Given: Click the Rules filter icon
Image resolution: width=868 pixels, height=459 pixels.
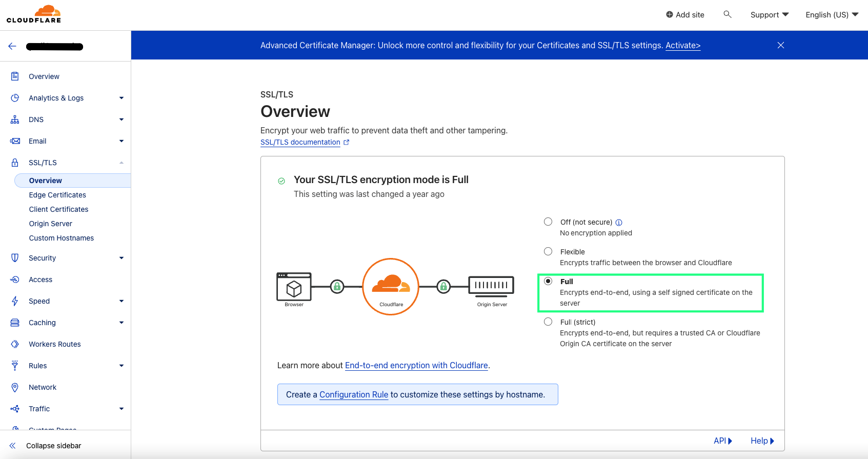Looking at the screenshot, I should pyautogui.click(x=15, y=366).
